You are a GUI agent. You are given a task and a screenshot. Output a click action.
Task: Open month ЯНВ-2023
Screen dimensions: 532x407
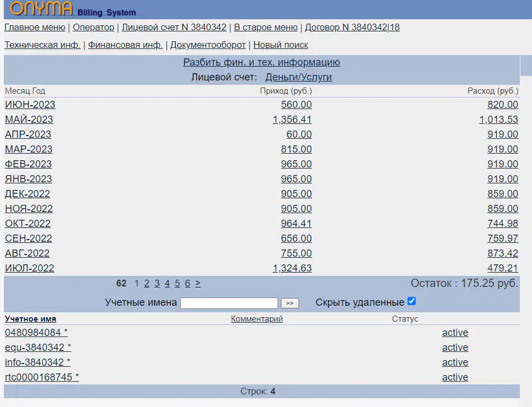coord(29,179)
